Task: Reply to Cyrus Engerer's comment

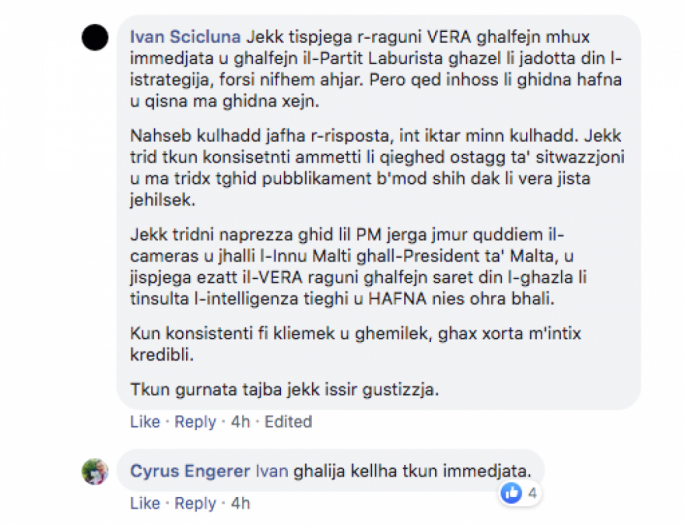Action: (196, 503)
